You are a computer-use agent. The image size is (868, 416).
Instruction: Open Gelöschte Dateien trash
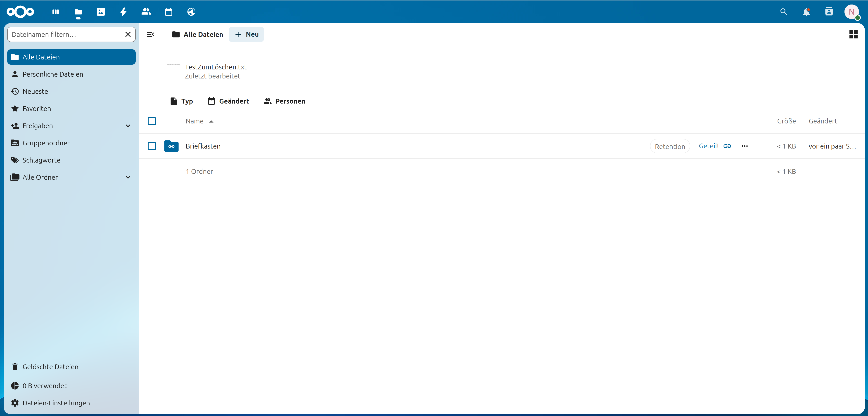tap(71, 367)
